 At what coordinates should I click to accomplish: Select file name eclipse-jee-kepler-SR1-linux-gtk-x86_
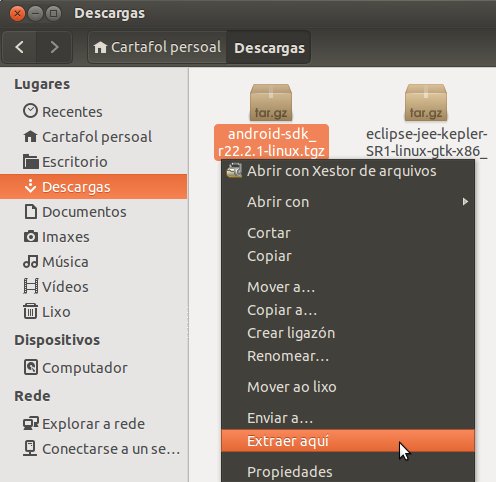click(427, 142)
